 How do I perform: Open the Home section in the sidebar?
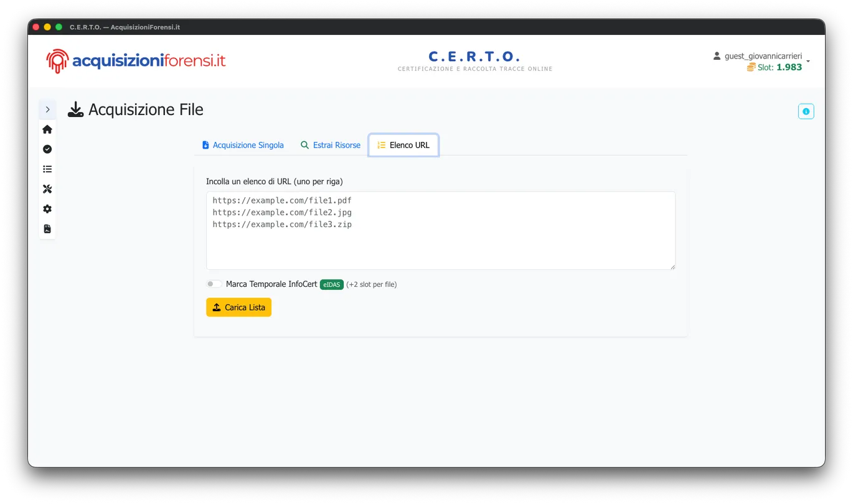[47, 129]
